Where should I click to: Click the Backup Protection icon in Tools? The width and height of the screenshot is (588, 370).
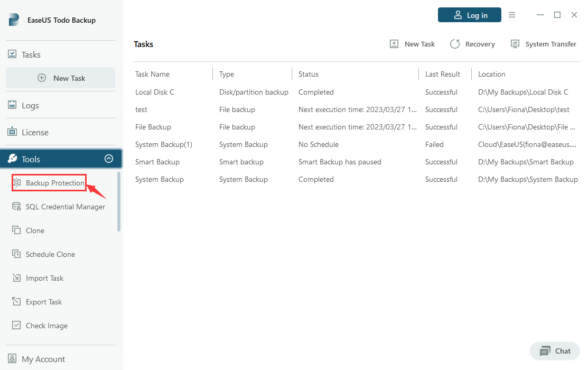pyautogui.click(x=16, y=183)
